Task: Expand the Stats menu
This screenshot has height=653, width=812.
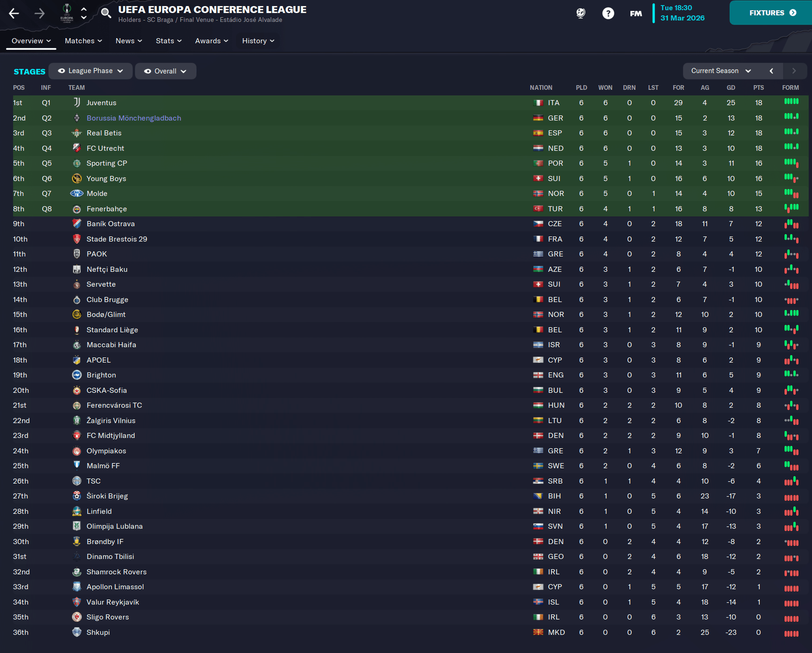Action: [168, 41]
